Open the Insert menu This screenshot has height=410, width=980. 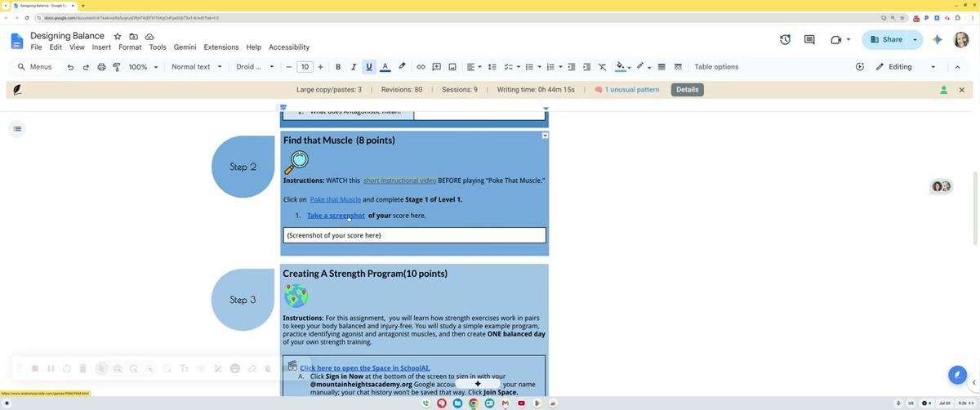(101, 47)
